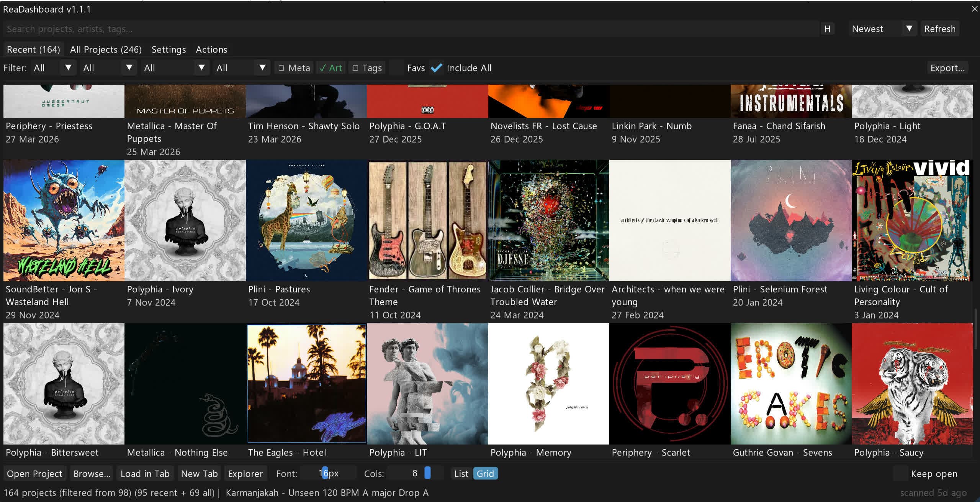Select the Tim Henson - Shawty Solo cover
Screen dimensions: 980x502
pos(306,101)
